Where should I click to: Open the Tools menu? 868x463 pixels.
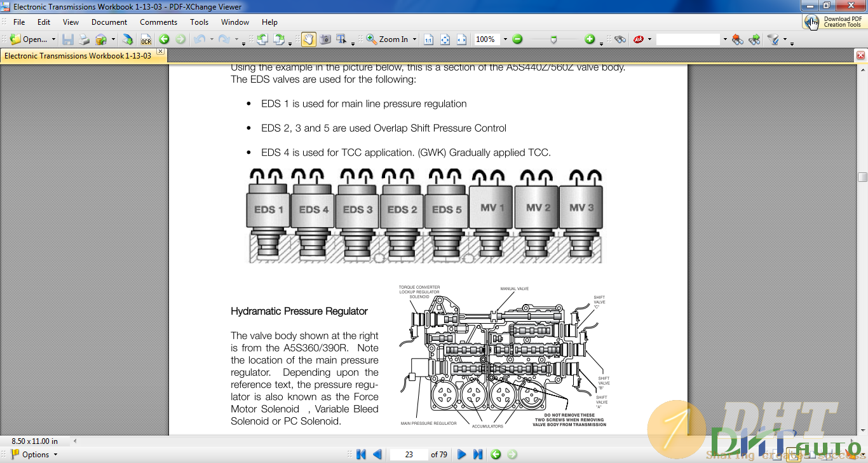tap(199, 22)
